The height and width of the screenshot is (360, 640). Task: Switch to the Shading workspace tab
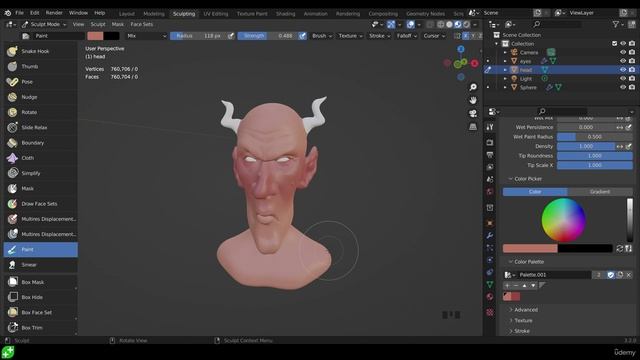click(x=285, y=13)
